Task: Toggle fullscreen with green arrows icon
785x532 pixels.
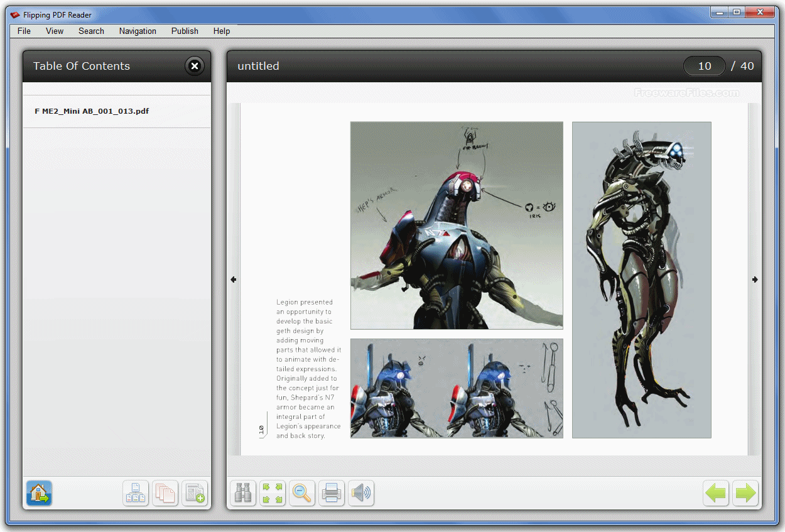Action: coord(273,493)
